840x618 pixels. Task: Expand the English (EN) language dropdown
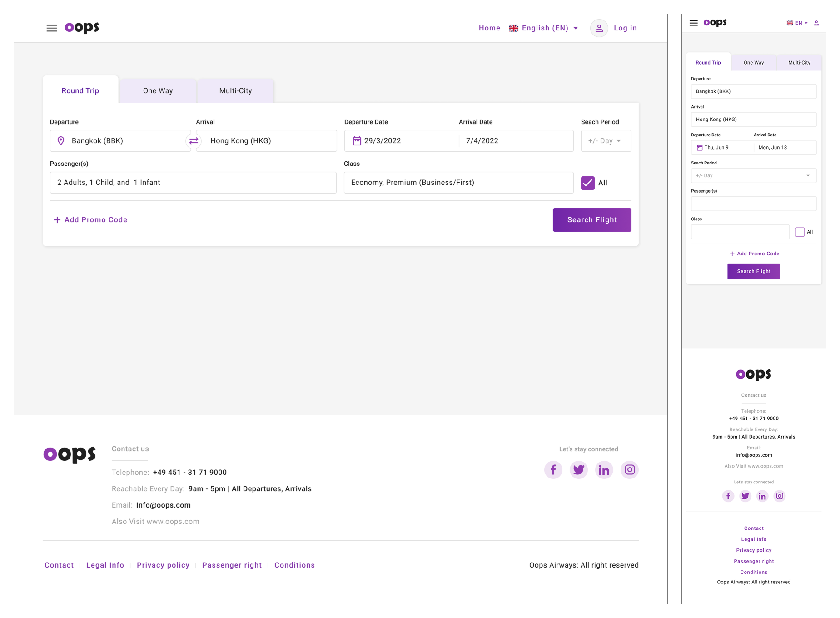pos(544,28)
